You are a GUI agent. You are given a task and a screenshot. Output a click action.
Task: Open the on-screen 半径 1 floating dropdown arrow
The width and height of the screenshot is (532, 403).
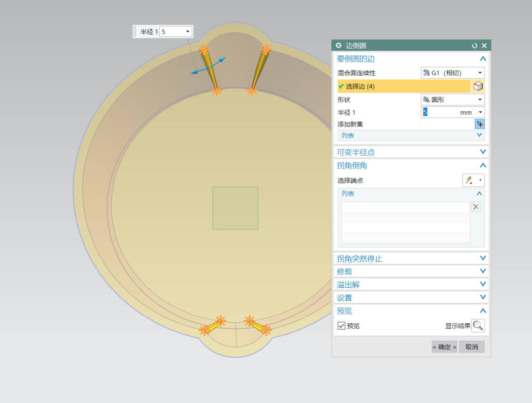[x=188, y=32]
